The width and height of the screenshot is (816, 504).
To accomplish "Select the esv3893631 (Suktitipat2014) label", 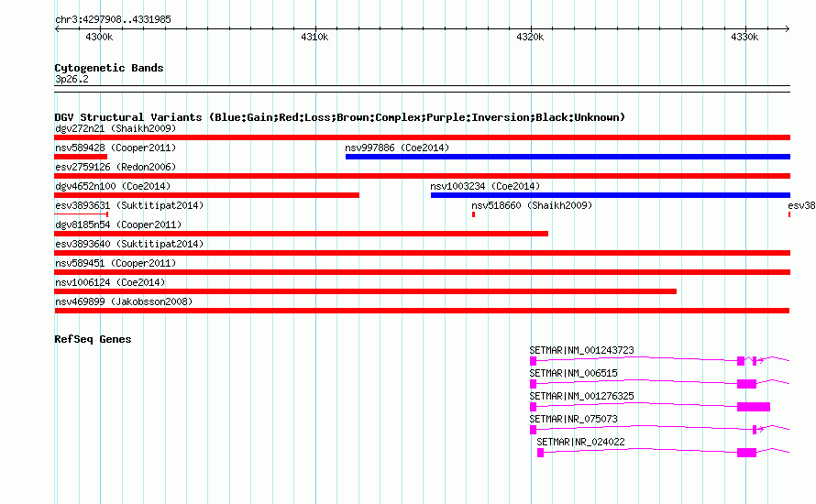I will [x=129, y=205].
